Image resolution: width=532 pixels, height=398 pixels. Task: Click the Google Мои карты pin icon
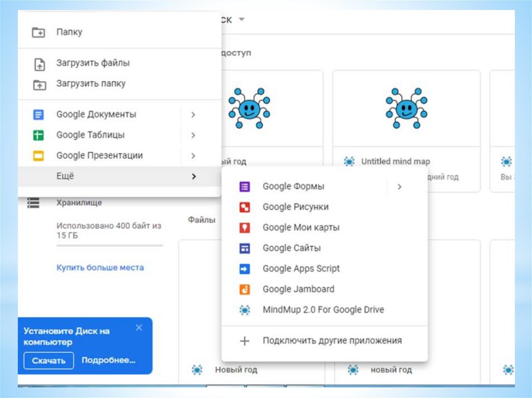[245, 228]
